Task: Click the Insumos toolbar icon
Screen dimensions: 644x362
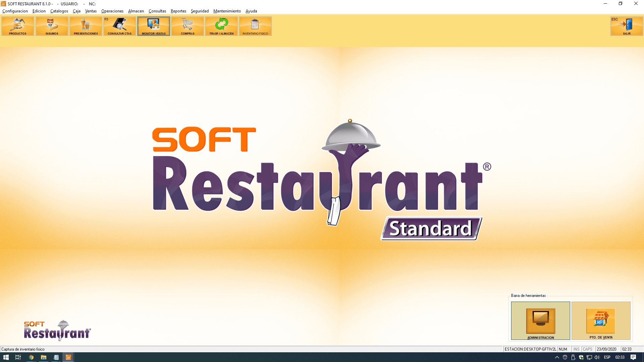Action: coord(52,26)
